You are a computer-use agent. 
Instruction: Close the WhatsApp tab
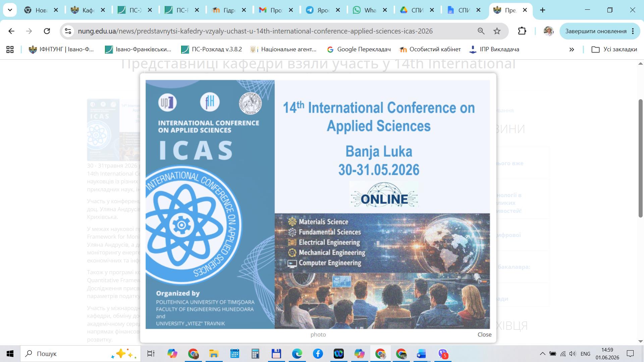point(385,10)
